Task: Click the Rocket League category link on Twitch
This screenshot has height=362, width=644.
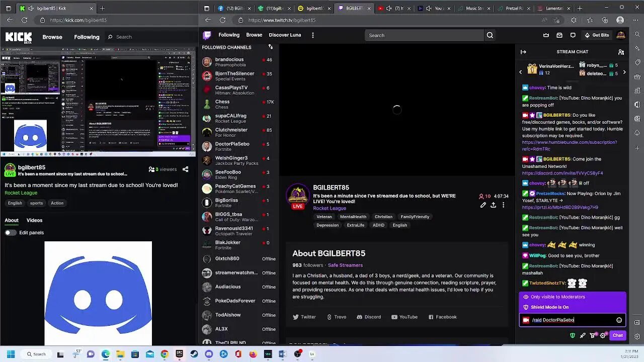Action: [x=330, y=208]
